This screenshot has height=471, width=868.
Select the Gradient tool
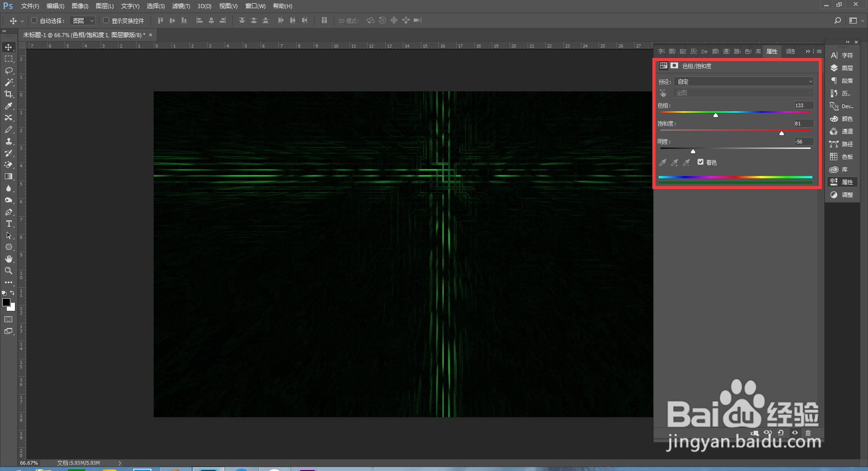click(x=9, y=176)
